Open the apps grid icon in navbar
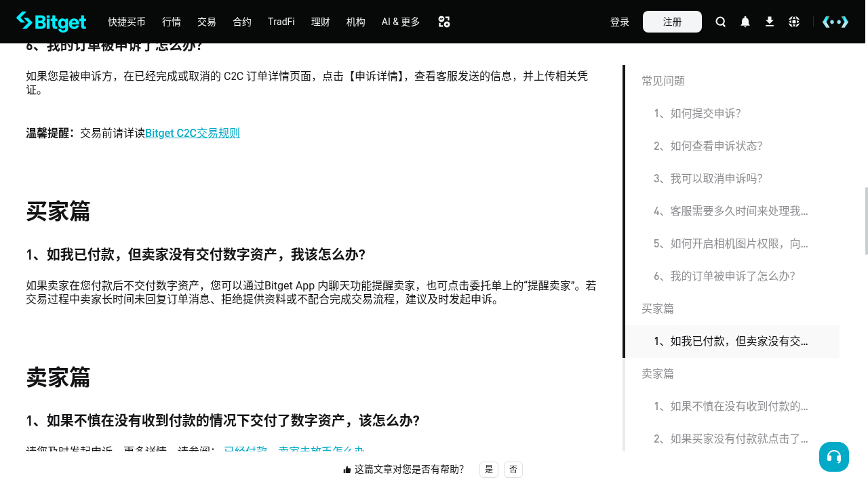The height and width of the screenshot is (488, 868). 444,22
